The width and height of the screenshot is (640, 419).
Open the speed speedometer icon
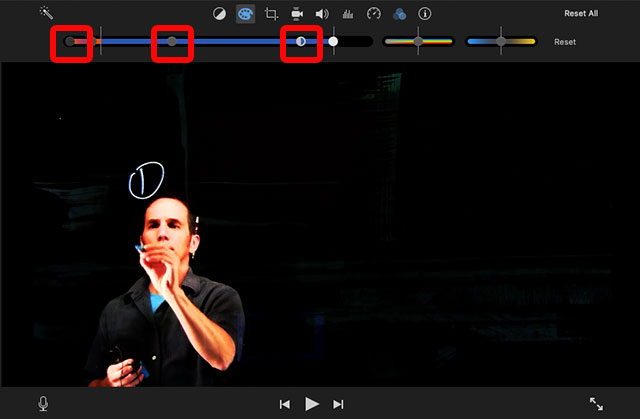pos(374,14)
